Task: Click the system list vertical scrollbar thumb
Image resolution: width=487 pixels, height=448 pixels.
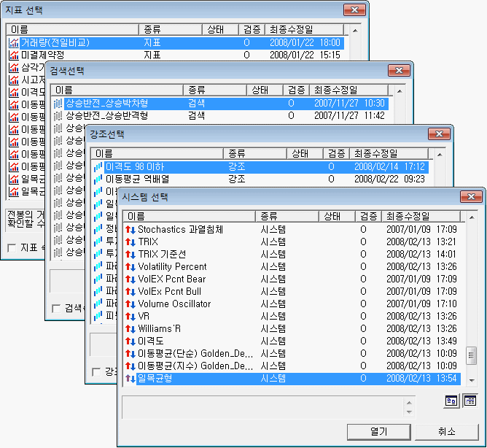Action: (471, 356)
